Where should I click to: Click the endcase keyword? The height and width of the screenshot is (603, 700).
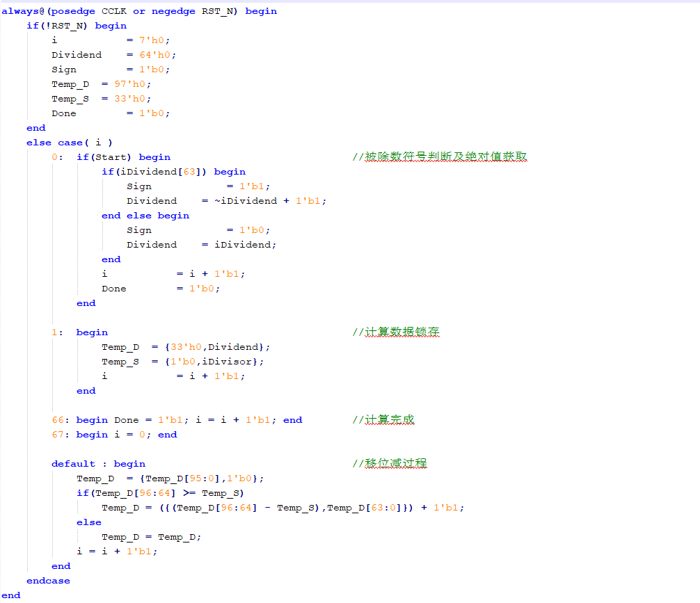click(x=48, y=581)
